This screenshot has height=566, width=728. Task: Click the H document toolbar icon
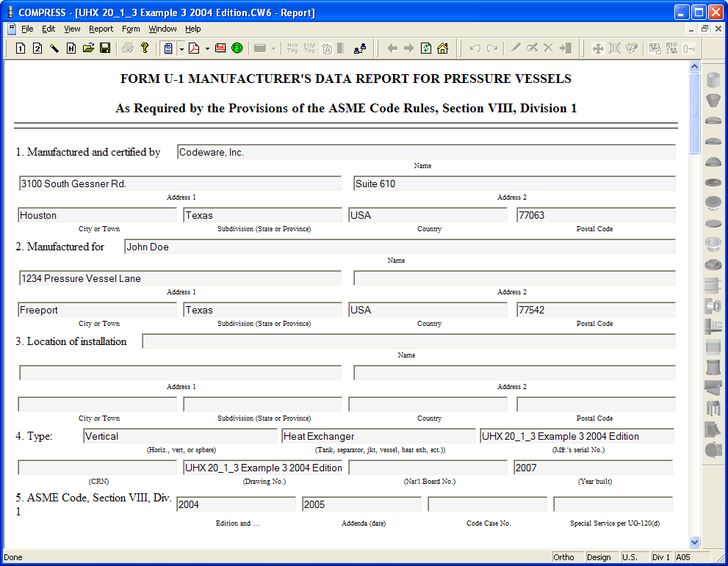71,48
